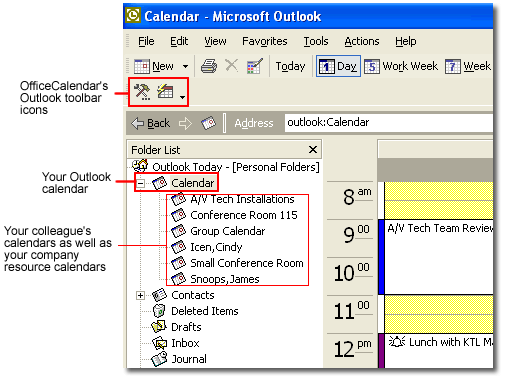Expand the Contacts folder

[x=141, y=295]
